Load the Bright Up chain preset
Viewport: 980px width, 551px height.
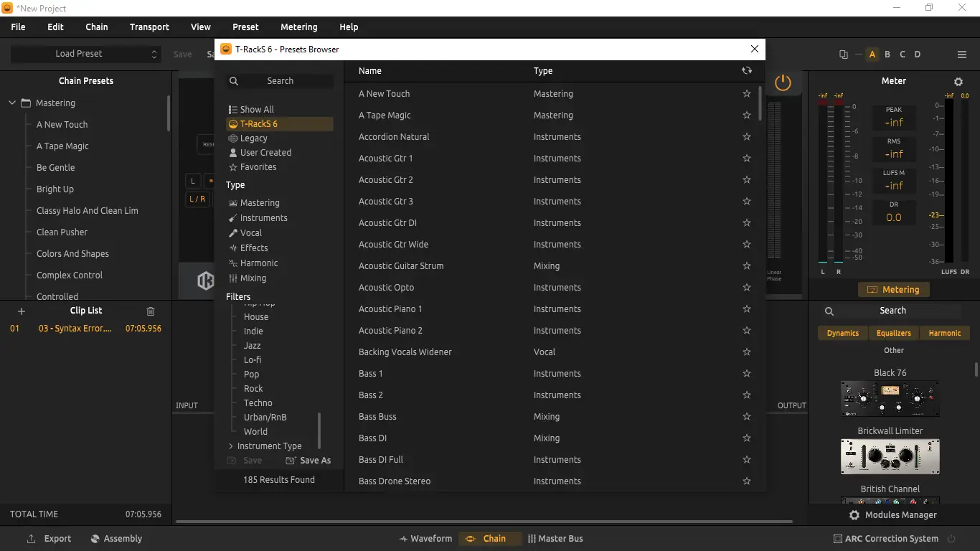tap(55, 189)
